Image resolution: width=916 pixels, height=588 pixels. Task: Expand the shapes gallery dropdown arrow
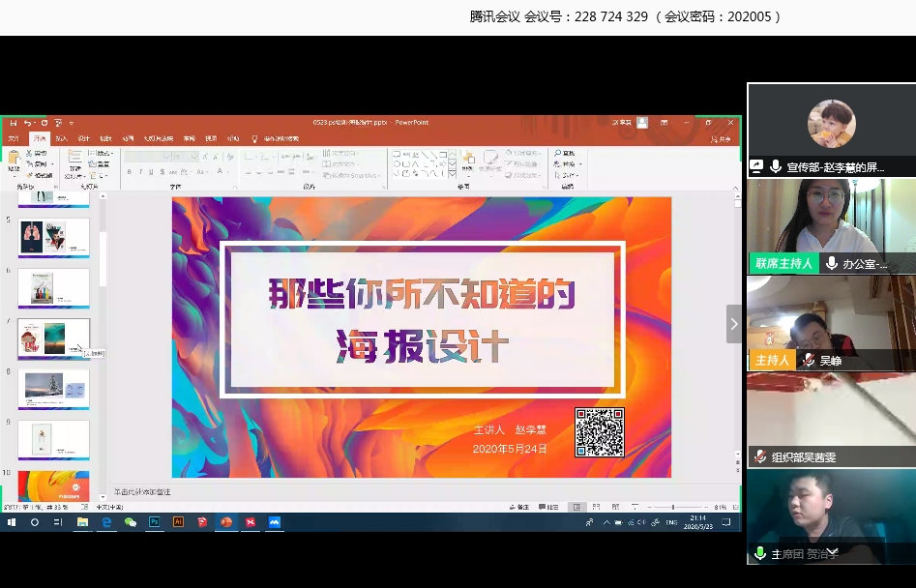454,174
